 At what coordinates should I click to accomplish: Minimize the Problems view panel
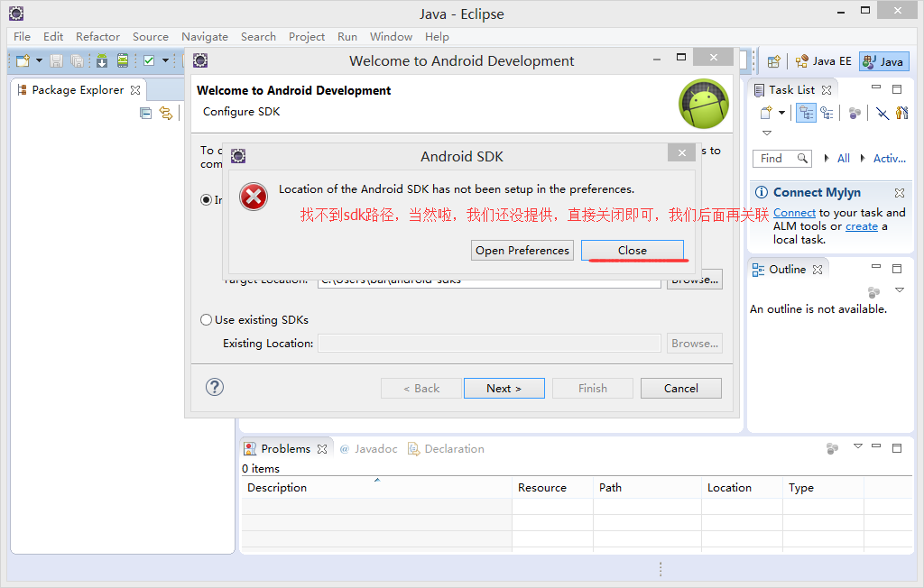point(876,446)
